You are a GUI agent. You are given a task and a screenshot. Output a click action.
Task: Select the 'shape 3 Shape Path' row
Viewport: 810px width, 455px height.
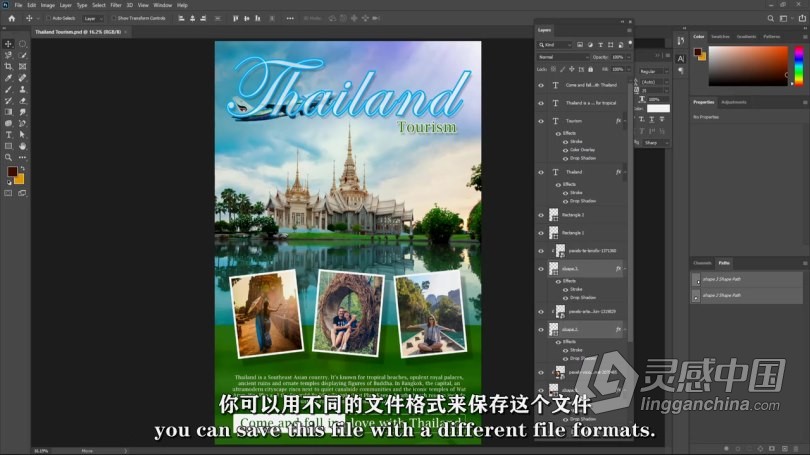coord(746,279)
